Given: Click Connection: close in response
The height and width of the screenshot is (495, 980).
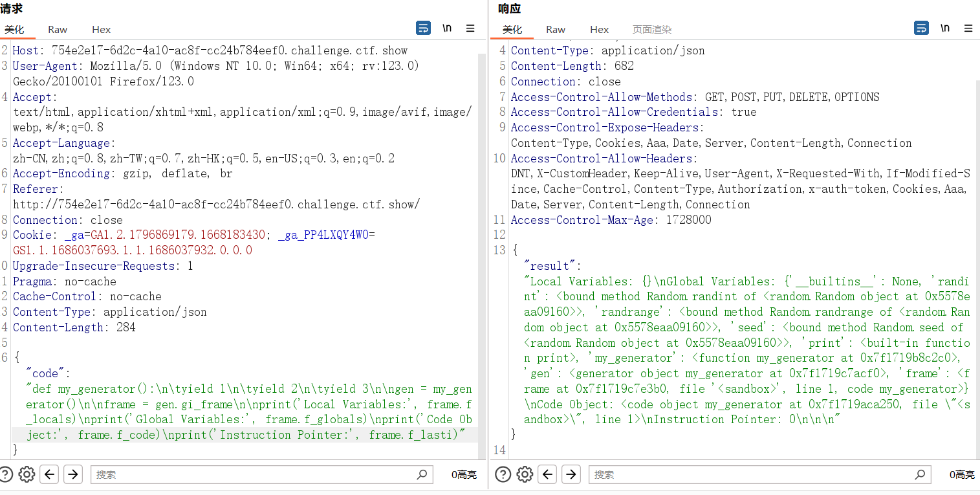Looking at the screenshot, I should [566, 82].
